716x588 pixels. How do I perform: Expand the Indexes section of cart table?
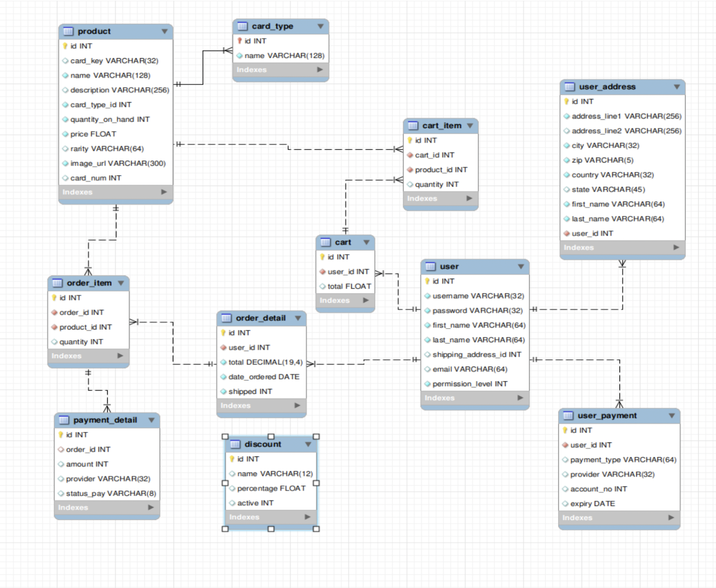(x=366, y=301)
